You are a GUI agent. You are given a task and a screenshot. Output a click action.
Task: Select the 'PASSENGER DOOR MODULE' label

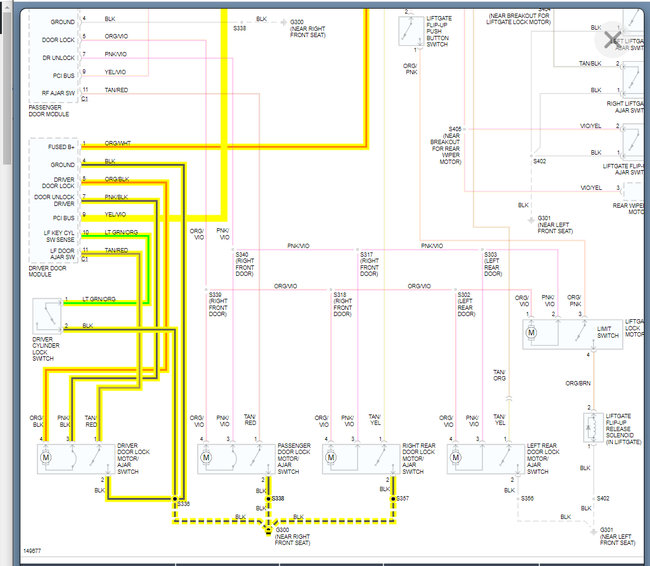click(49, 111)
